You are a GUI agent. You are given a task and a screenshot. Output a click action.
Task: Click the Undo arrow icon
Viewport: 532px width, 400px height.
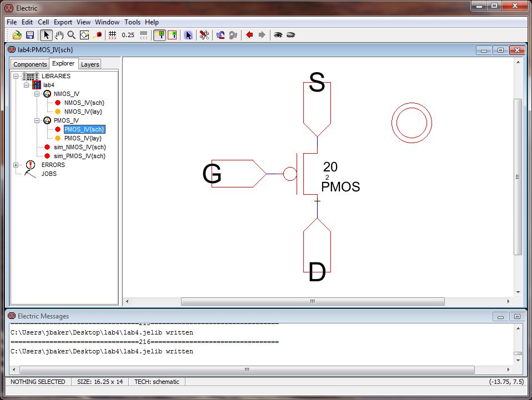tap(220, 35)
